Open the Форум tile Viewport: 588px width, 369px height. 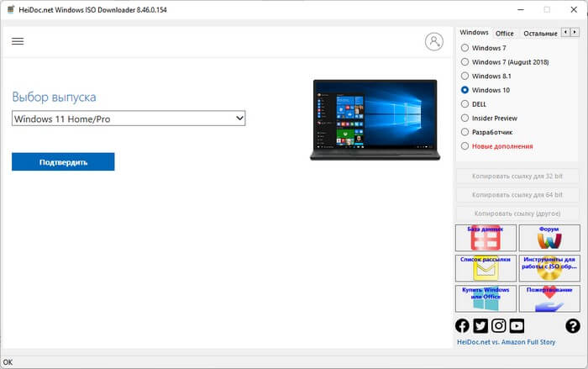tap(549, 238)
